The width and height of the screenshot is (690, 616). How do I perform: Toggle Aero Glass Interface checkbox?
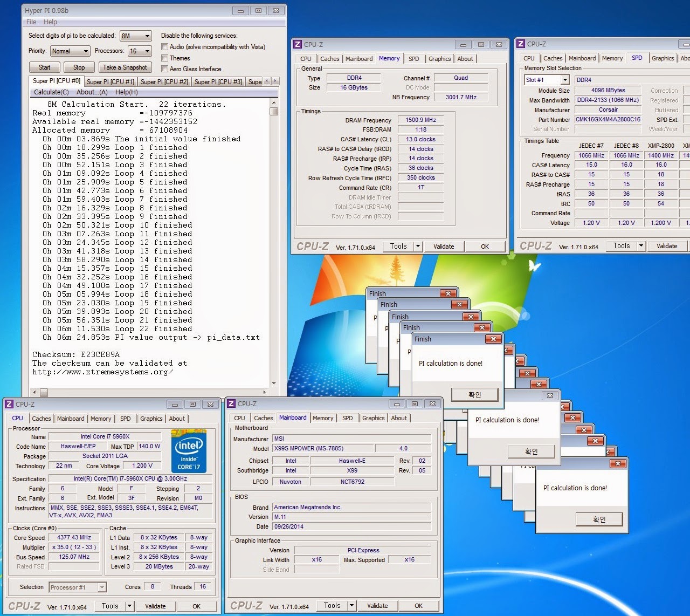coord(165,69)
